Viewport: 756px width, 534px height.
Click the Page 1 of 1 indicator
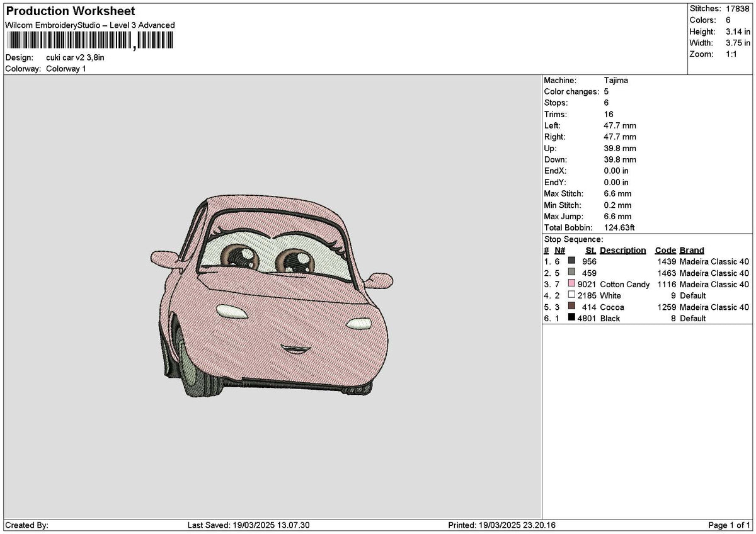click(x=730, y=525)
